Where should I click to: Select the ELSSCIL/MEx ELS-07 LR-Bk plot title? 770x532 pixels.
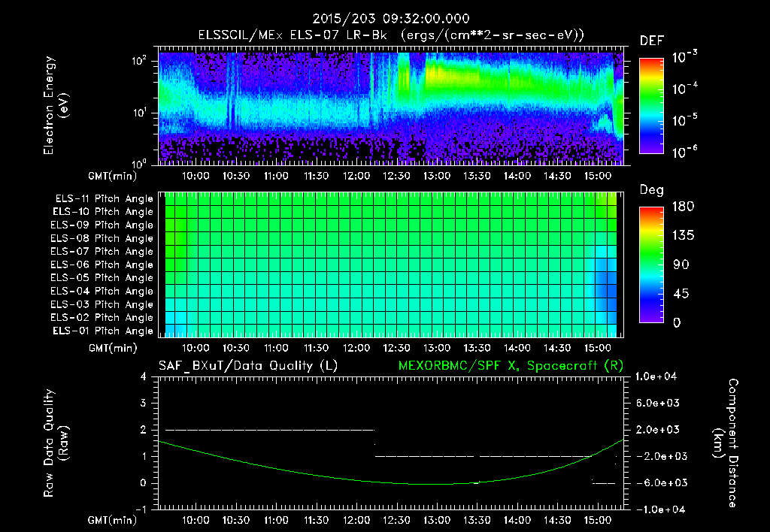point(391,35)
